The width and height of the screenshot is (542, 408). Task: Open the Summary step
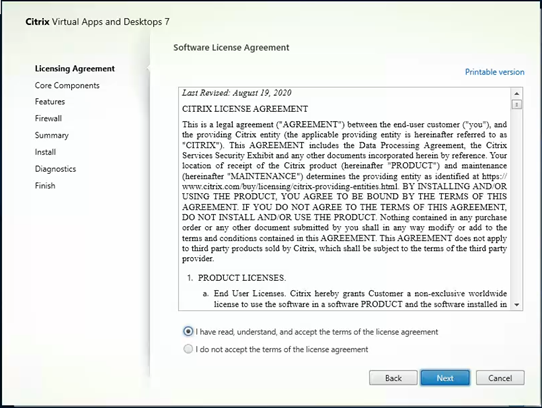point(52,135)
